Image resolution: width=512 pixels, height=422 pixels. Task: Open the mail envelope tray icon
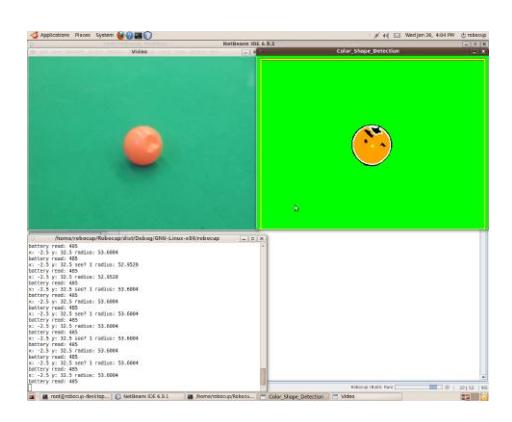(x=397, y=35)
